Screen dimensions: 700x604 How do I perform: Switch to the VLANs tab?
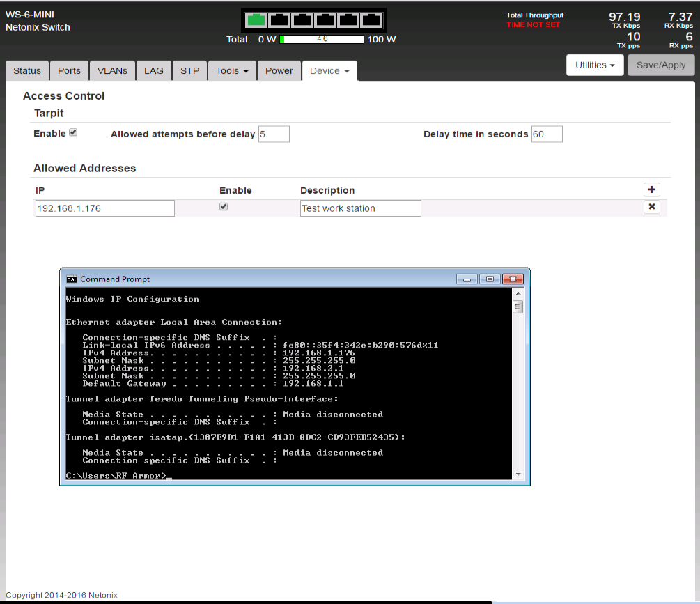click(111, 71)
